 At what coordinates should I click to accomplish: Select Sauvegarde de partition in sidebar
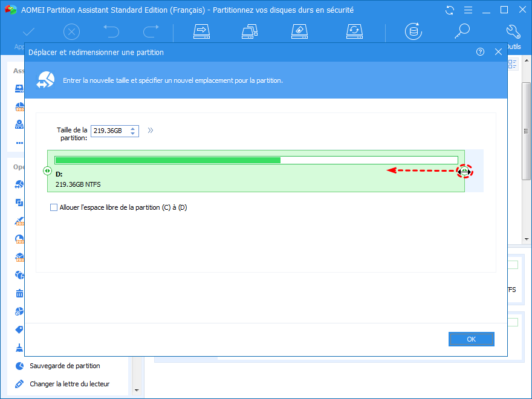(65, 366)
